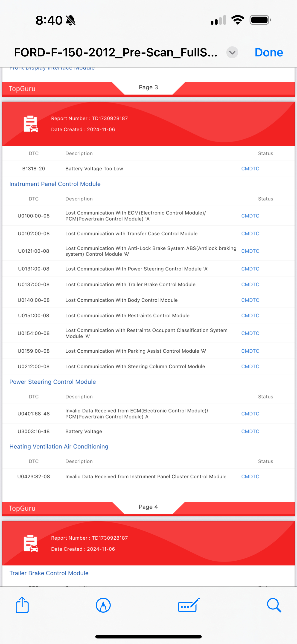Tap the Page 3 footer label
The height and width of the screenshot is (644, 297).
click(x=148, y=88)
